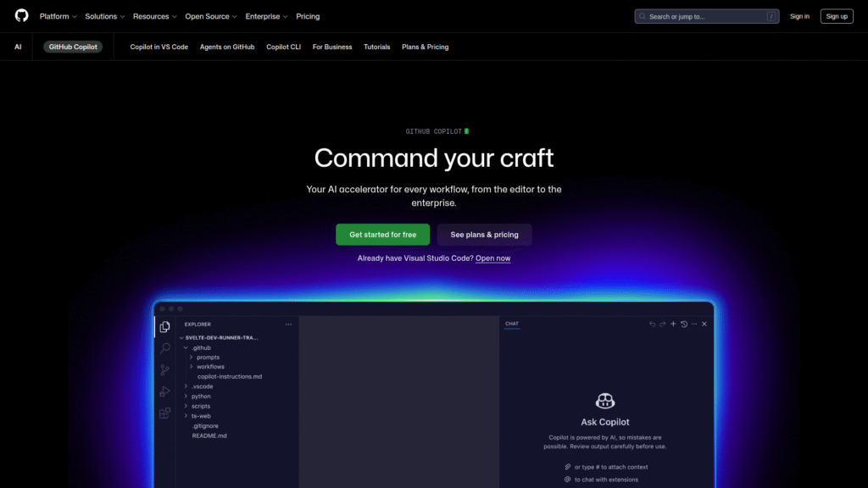
Task: Open chat history via the clock icon
Action: point(683,324)
